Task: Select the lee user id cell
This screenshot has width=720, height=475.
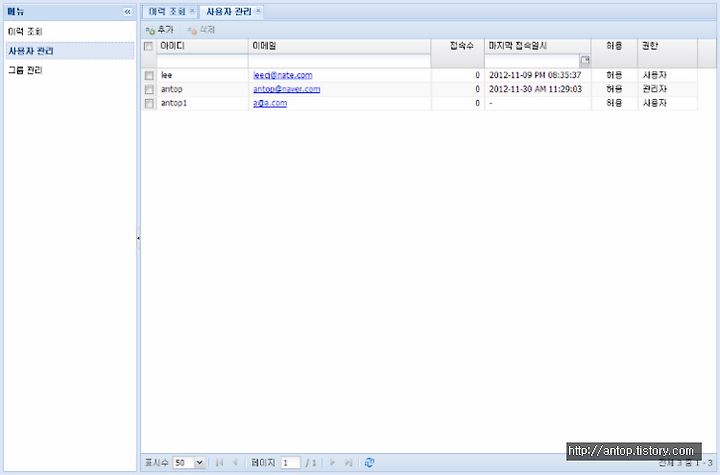Action: click(x=202, y=75)
